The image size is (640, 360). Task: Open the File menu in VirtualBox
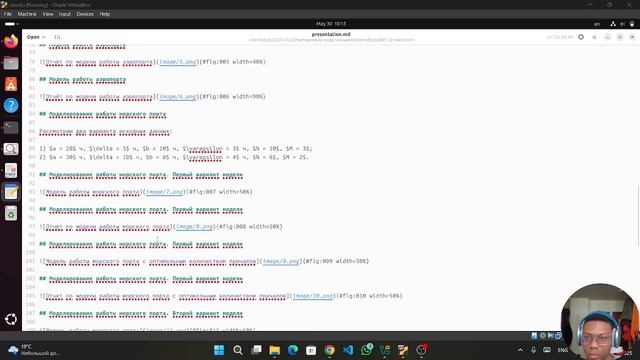pyautogui.click(x=8, y=14)
